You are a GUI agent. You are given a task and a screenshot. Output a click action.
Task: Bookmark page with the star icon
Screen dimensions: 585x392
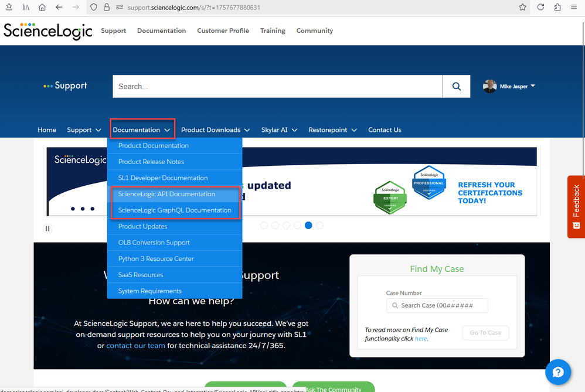522,7
